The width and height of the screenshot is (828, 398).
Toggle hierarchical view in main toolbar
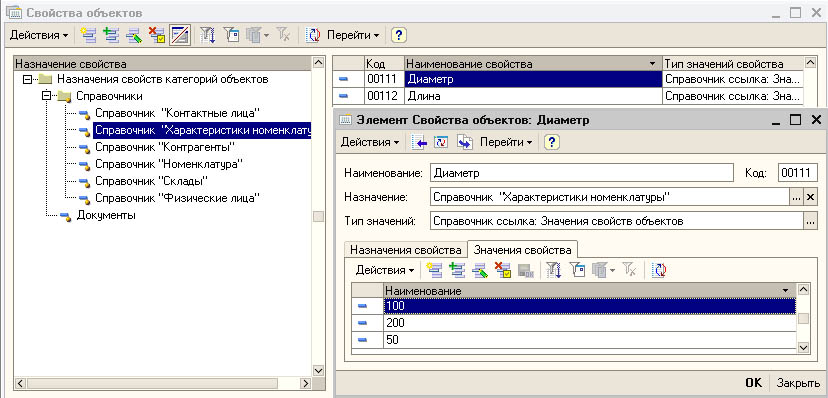pyautogui.click(x=180, y=35)
